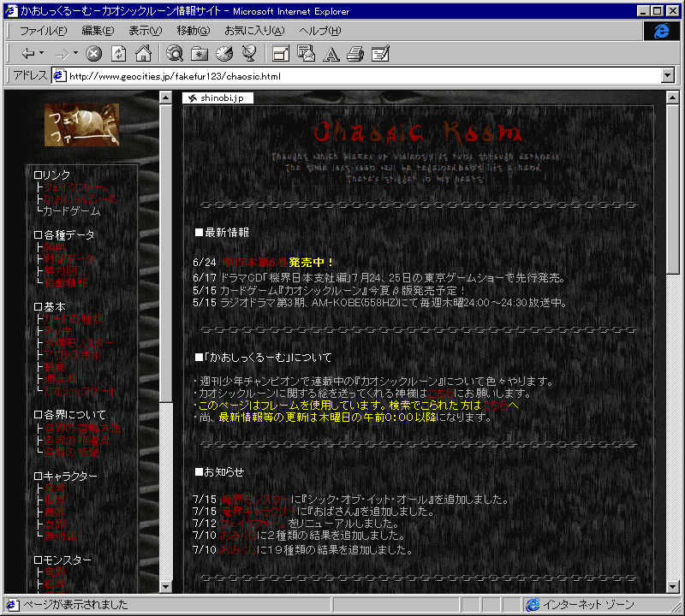Click the Edit page notepad icon
The image size is (685, 616).
[x=380, y=54]
